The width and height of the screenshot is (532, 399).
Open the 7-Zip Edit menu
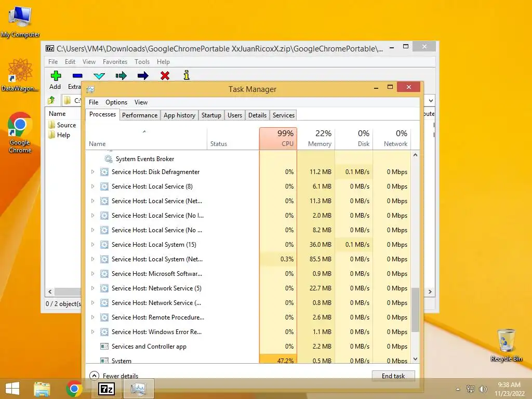pyautogui.click(x=70, y=62)
